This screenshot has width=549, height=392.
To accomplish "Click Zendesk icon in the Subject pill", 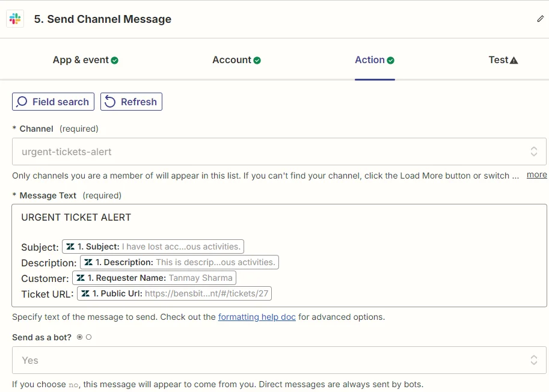I will [70, 247].
